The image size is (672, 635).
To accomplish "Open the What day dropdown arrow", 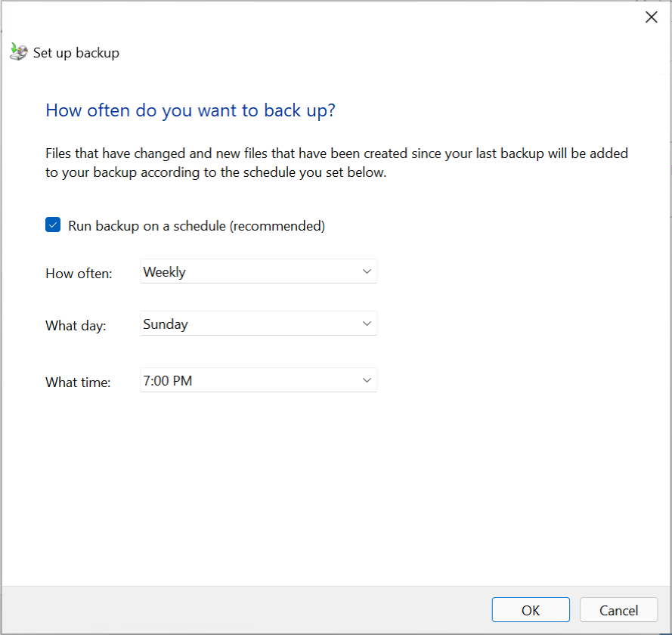I will (x=367, y=324).
